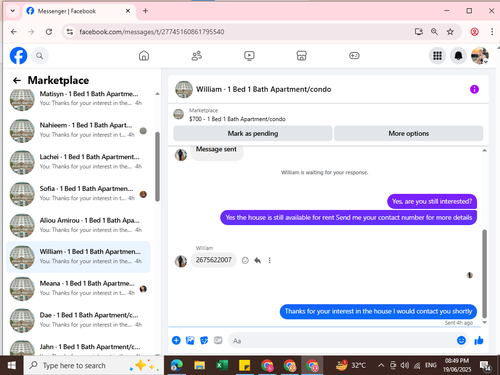Image resolution: width=500 pixels, height=375 pixels.
Task: Open browser zoom magnifier icon
Action: click(434, 32)
